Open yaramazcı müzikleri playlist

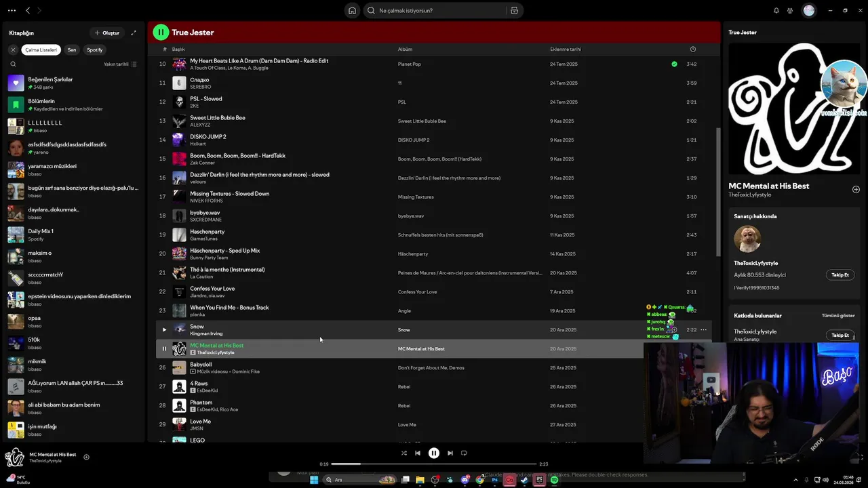point(73,170)
